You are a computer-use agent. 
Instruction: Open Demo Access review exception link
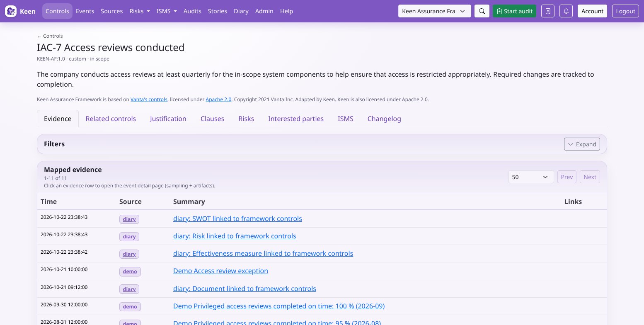click(220, 271)
